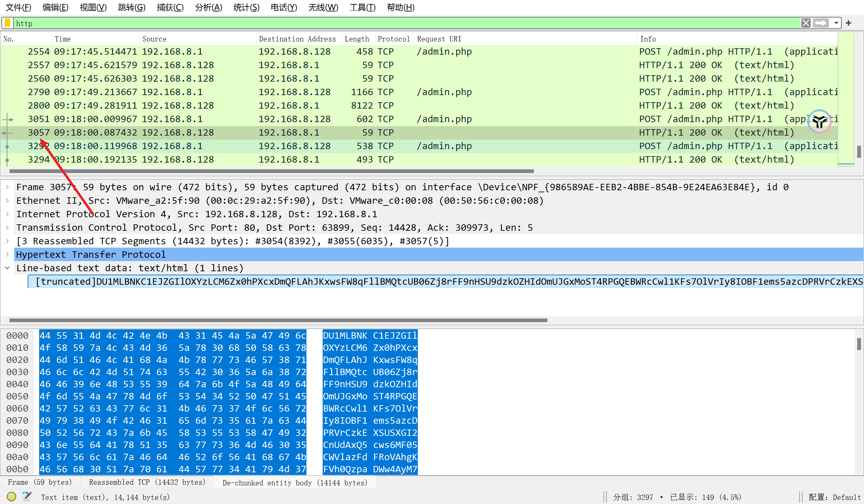Expand Transmission Control Protocol details
The width and height of the screenshot is (864, 504).
[x=7, y=227]
